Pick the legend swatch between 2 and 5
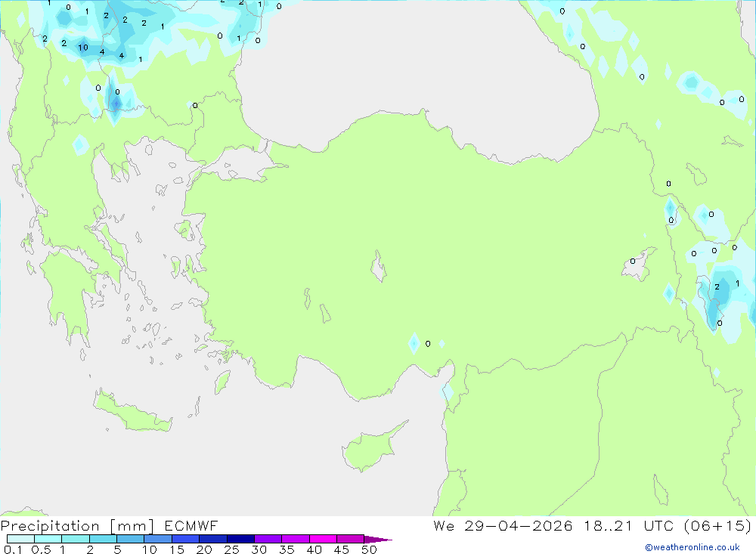 [x=103, y=539]
